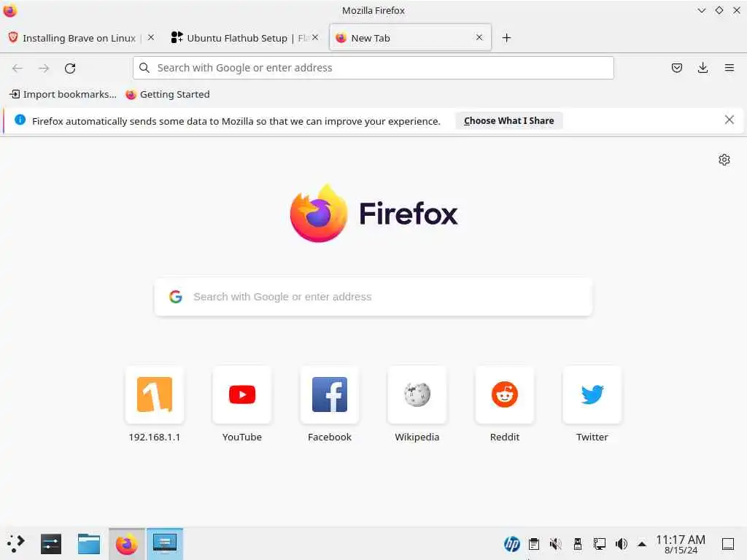Expand hidden system tray icons arrow
Viewport: 747px width, 560px height.
[x=642, y=544]
